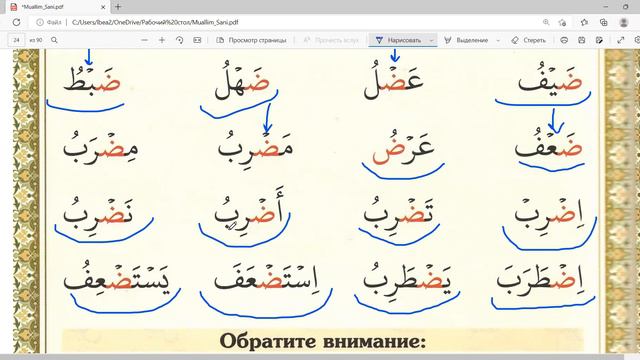Screen dimensions: 640x360
Task: Click the page number field showing 24
Action: tap(16, 40)
